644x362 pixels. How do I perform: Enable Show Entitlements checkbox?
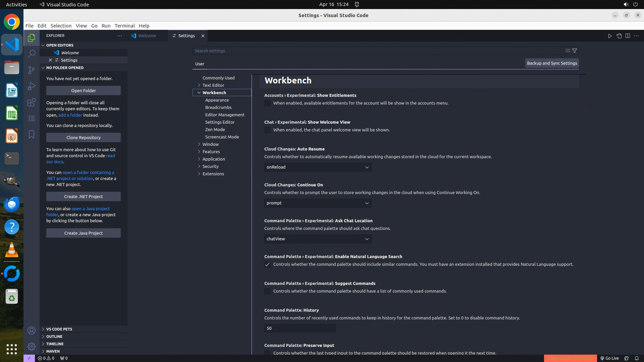(x=267, y=103)
